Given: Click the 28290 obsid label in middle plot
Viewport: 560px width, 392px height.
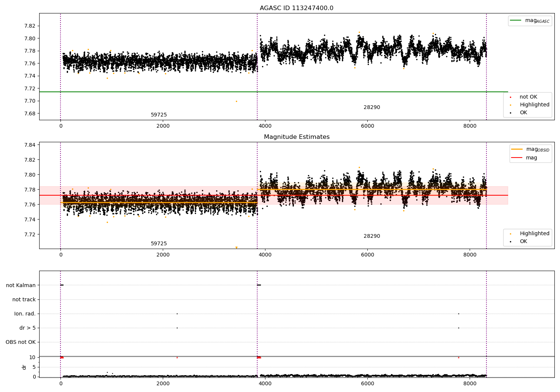Looking at the screenshot, I should coord(371,236).
